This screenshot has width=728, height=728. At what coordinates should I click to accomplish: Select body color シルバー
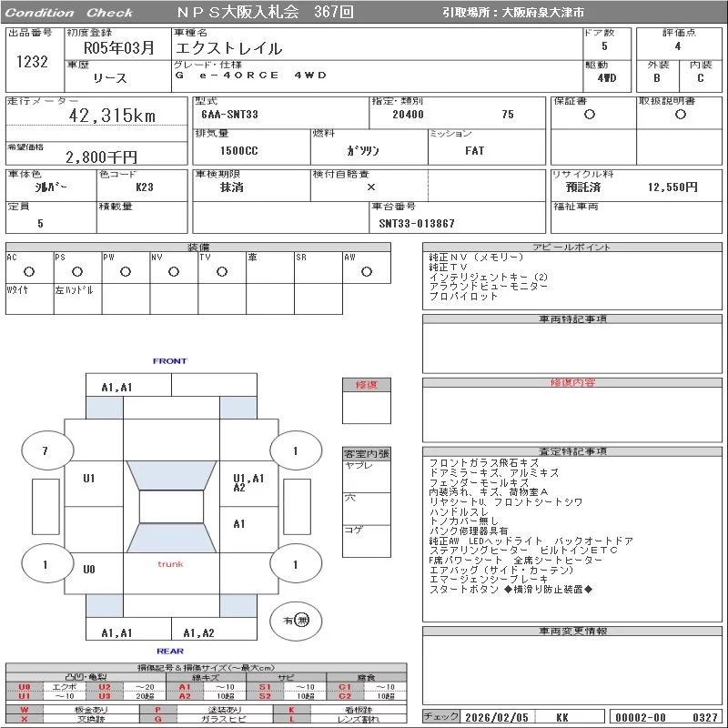click(51, 187)
